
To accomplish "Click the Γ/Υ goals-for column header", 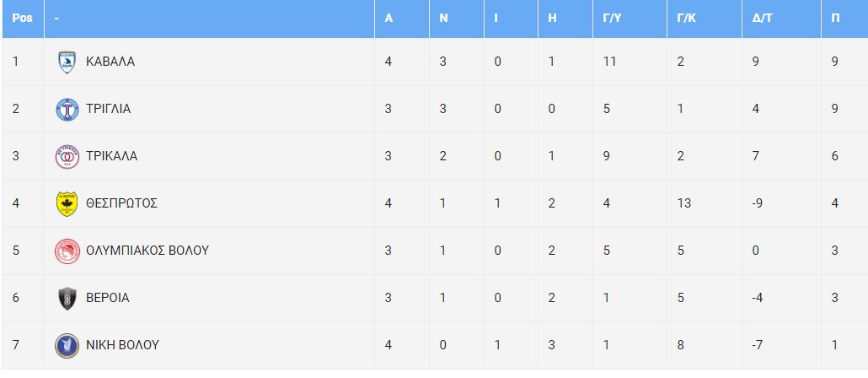I will click(x=612, y=19).
